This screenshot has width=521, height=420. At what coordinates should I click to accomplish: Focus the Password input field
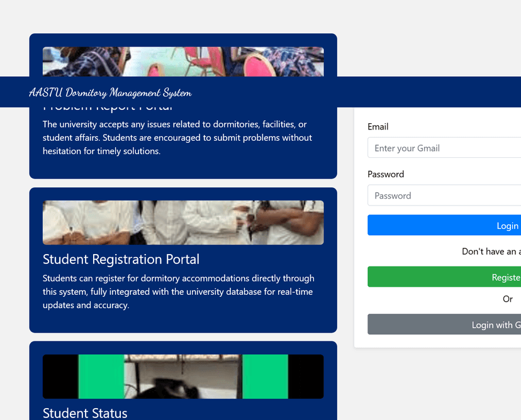point(444,196)
